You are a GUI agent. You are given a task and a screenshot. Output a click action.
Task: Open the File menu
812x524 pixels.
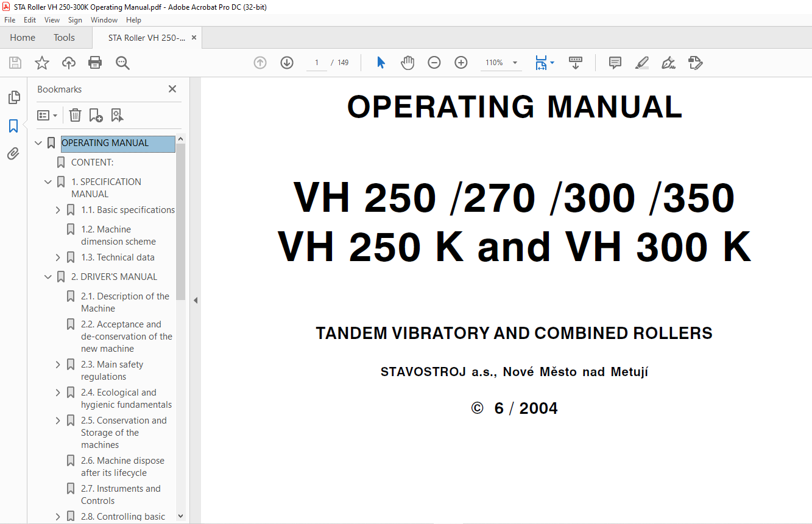(10, 20)
